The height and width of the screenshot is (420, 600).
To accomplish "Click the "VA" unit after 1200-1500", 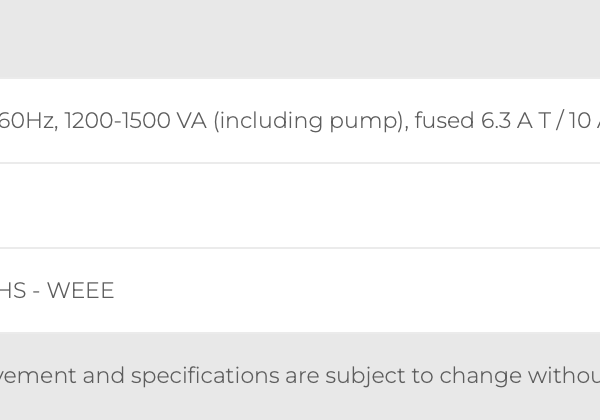I will tap(192, 120).
